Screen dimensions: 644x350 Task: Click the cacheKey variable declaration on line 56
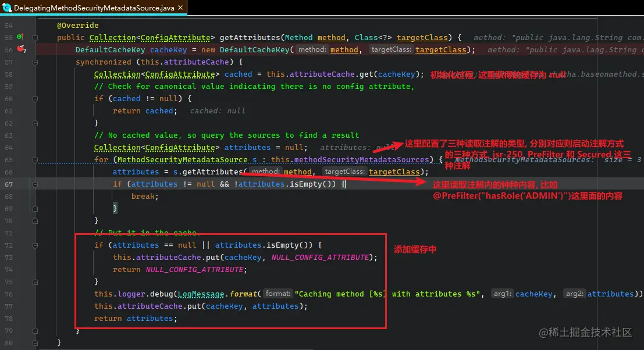point(168,49)
